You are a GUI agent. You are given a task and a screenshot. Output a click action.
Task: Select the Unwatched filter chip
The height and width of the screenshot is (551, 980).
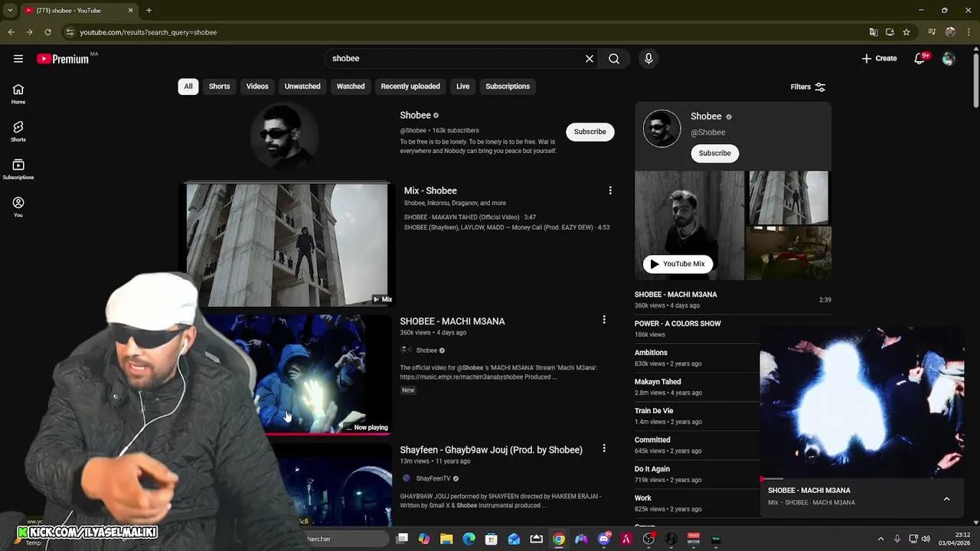click(x=302, y=86)
